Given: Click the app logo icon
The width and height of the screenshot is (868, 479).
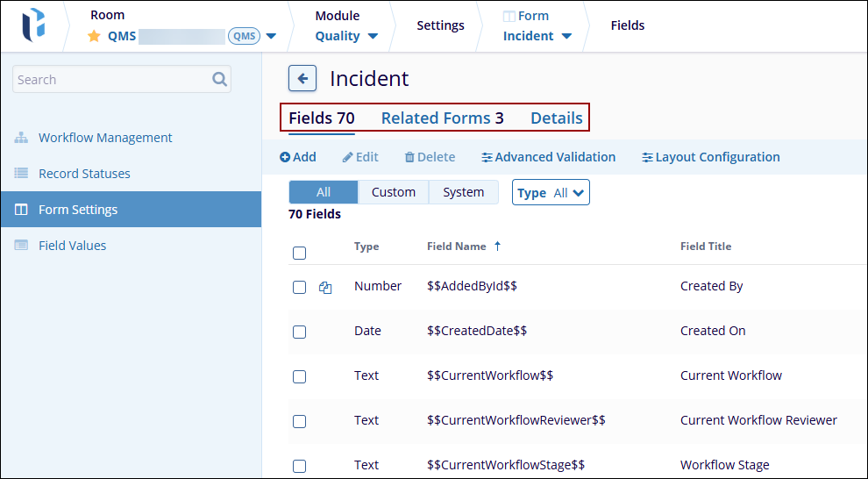Looking at the screenshot, I should [34, 25].
